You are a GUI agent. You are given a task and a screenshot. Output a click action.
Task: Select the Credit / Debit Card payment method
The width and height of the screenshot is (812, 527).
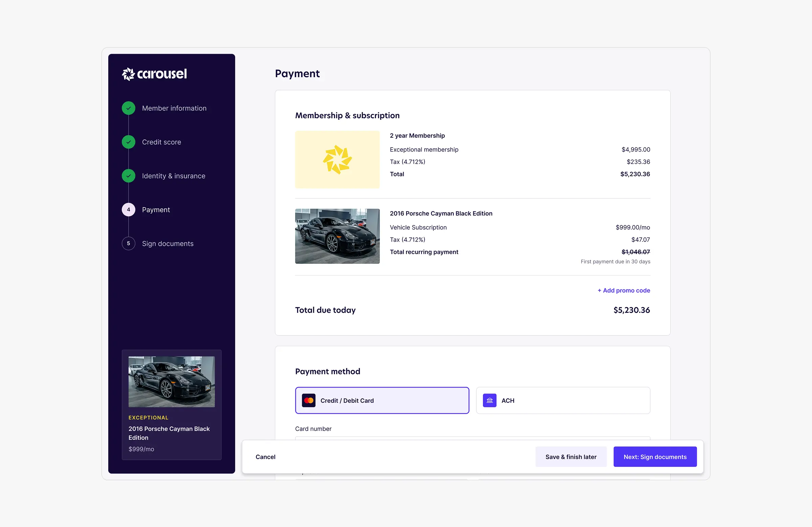(382, 400)
